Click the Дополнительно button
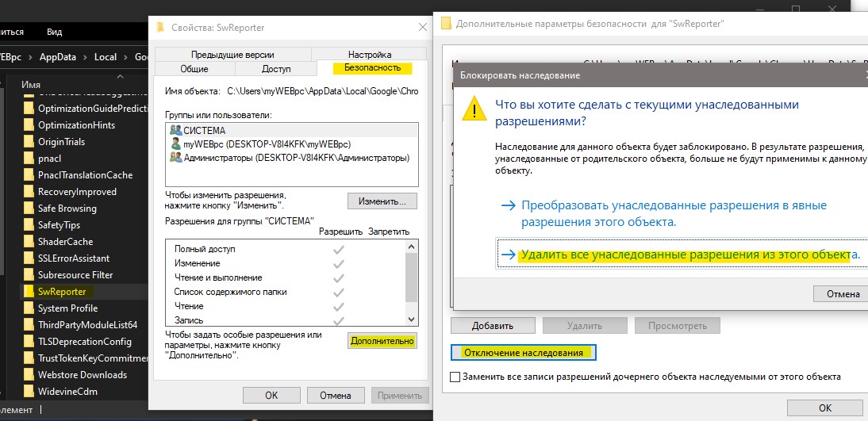868x421 pixels. click(x=382, y=341)
